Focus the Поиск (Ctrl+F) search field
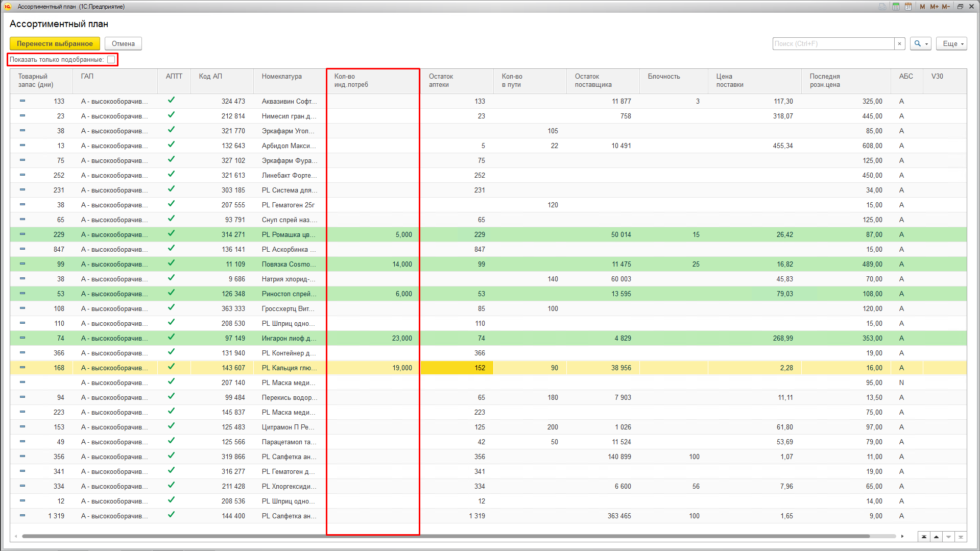The image size is (980, 551). pos(833,44)
